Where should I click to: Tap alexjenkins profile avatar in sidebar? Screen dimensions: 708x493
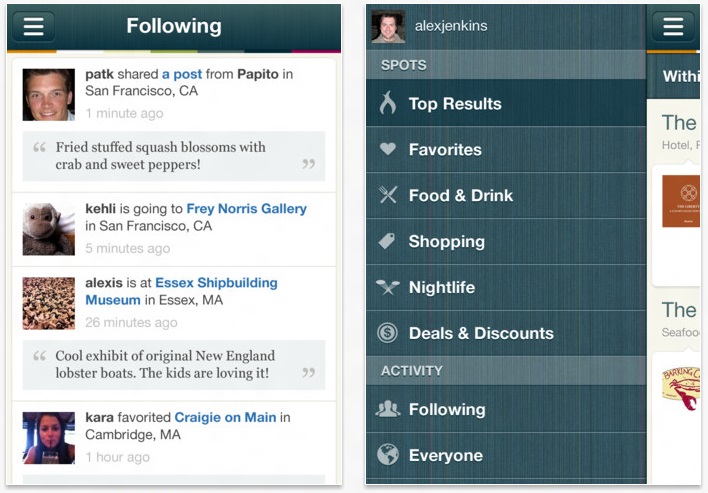click(x=388, y=27)
